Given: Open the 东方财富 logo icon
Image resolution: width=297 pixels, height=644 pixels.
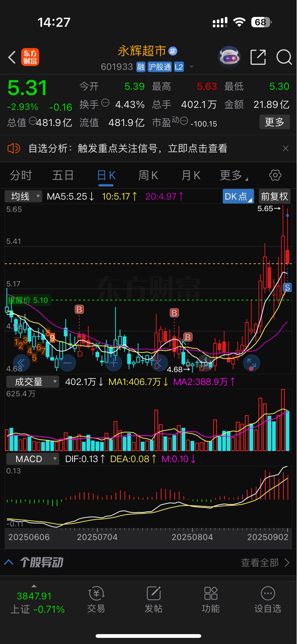Looking at the screenshot, I should coord(30,57).
